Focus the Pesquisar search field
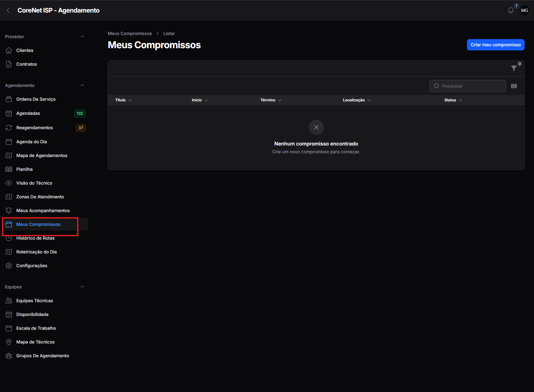 pos(468,86)
